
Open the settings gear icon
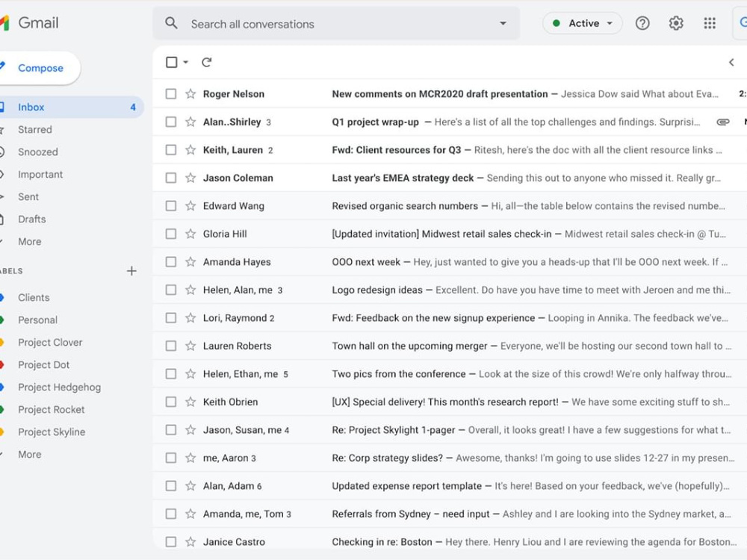pos(676,23)
